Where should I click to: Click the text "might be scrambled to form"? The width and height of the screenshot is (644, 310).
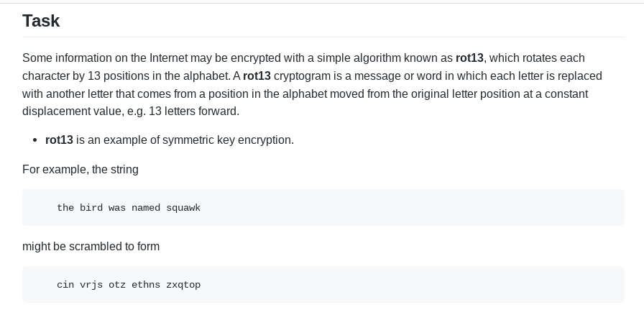click(91, 246)
